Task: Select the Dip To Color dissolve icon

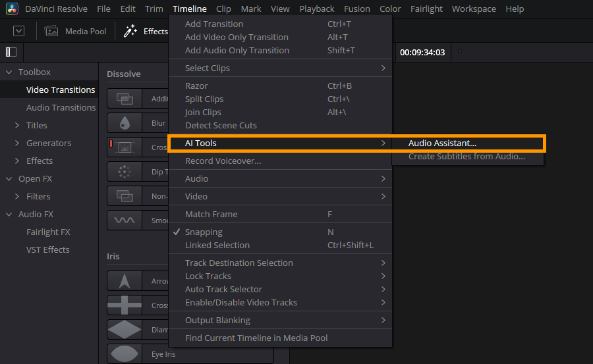Action: click(x=125, y=172)
